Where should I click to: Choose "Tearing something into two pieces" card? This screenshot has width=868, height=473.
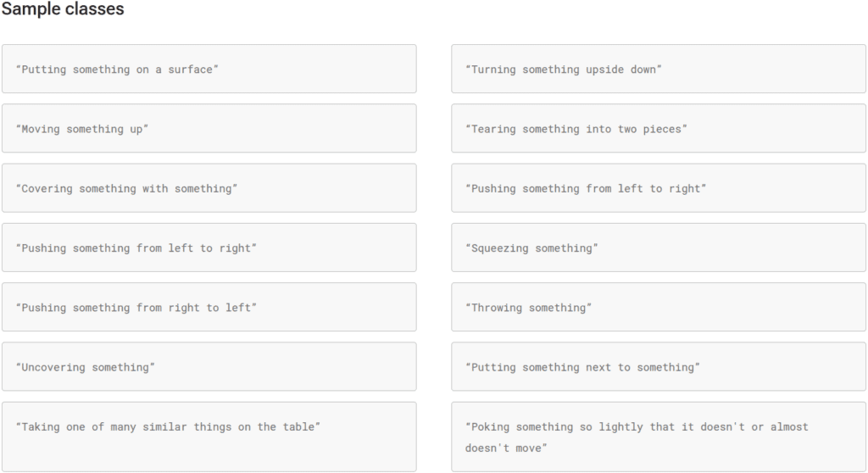click(x=658, y=129)
